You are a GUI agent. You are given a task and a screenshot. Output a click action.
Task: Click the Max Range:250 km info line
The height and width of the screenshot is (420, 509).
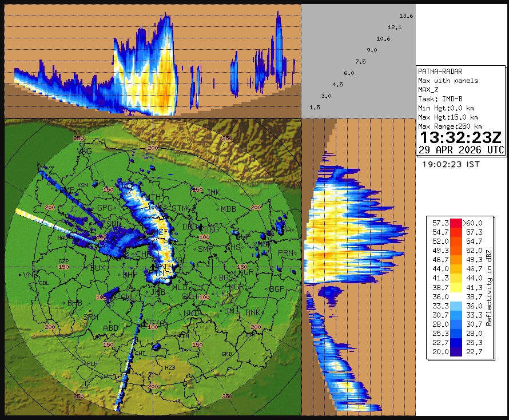point(450,126)
